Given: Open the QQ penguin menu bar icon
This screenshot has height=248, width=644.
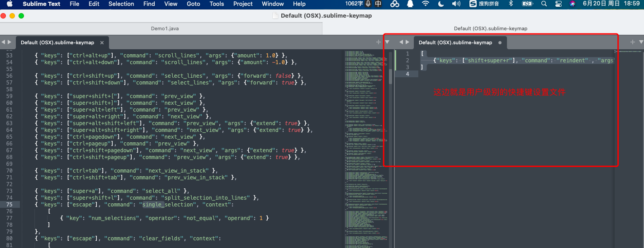Looking at the screenshot, I should [410, 4].
